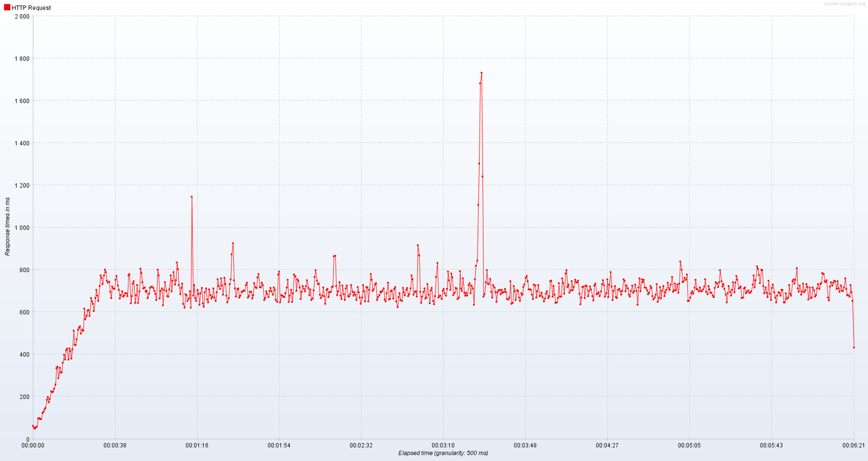Viewport: 868px width, 461px height.
Task: Select the 00:04:27 time axis label
Action: click(607, 445)
